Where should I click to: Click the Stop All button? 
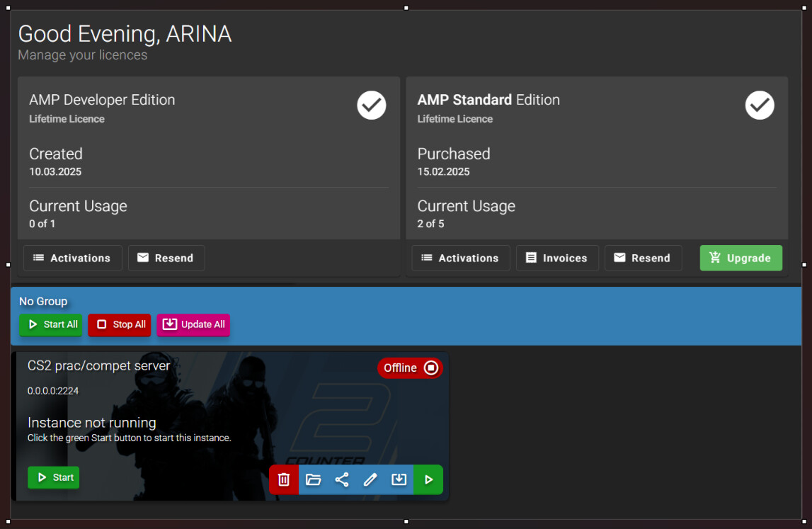click(120, 324)
